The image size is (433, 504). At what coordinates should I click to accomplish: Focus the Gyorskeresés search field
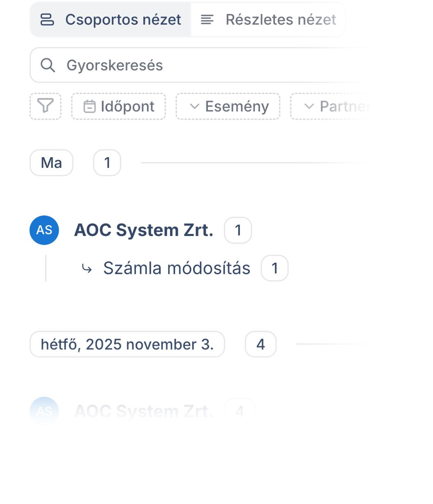[205, 65]
